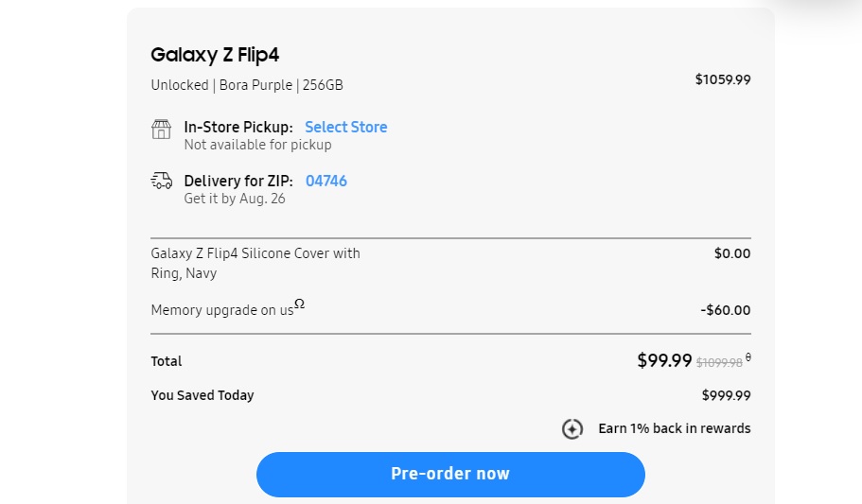Screen dimensions: 862x504
Task: Click Memory upgrade on us text
Action: click(222, 310)
